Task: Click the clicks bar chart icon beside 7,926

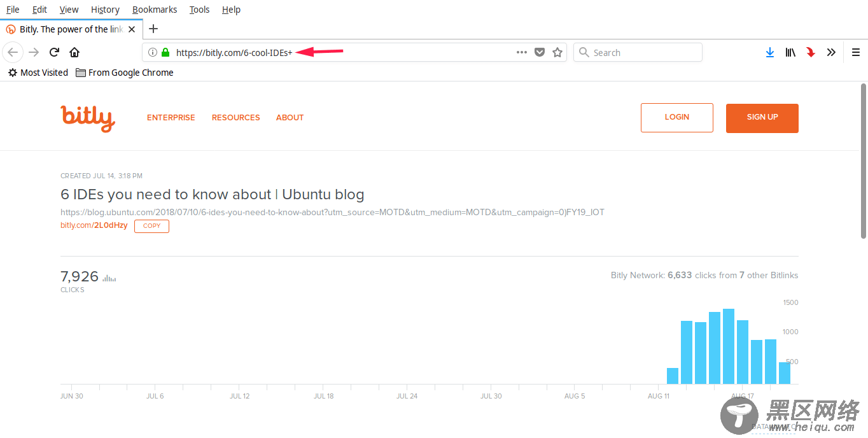Action: click(109, 278)
